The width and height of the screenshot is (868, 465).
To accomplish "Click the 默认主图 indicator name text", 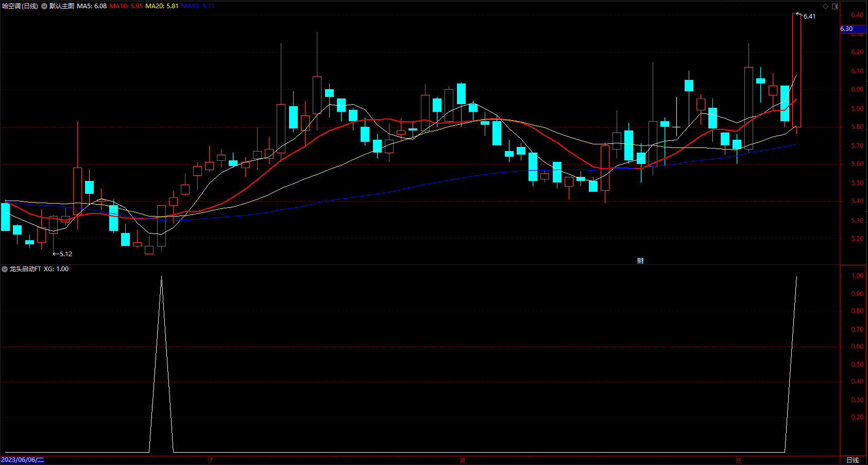I will coord(62,6).
